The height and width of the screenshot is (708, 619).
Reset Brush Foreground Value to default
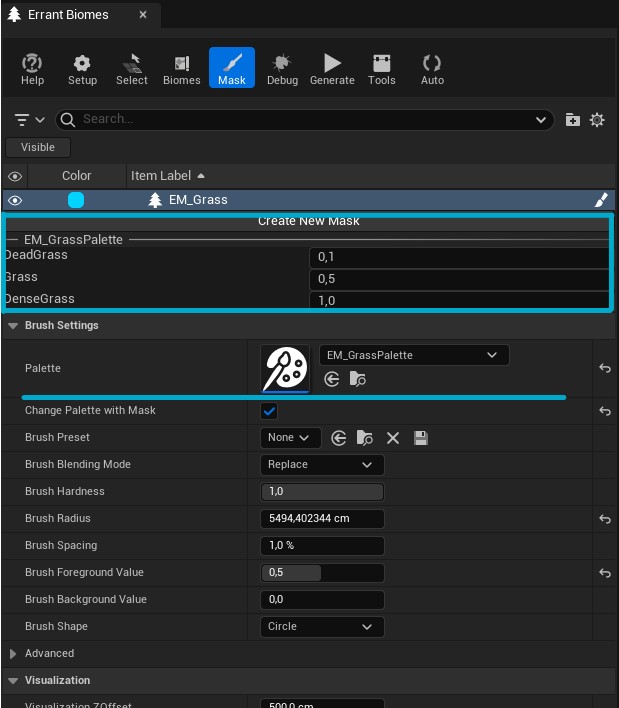click(605, 573)
